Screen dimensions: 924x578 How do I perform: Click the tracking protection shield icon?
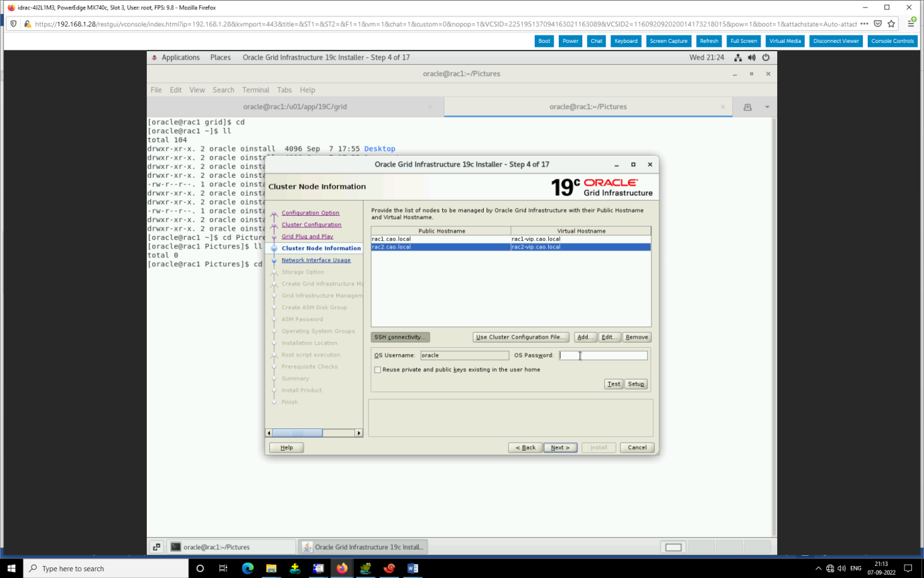[x=15, y=23]
